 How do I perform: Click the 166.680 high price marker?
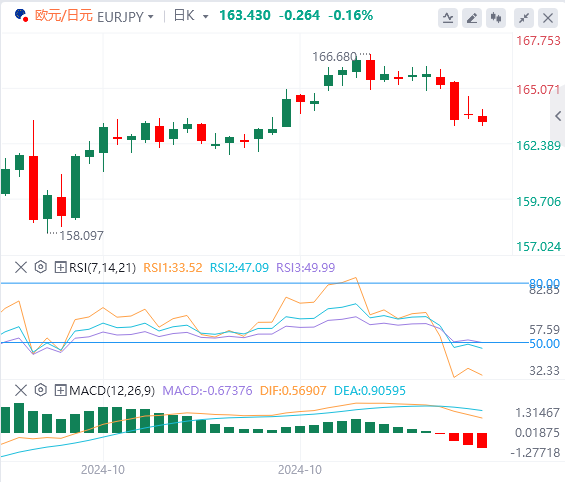tap(334, 57)
